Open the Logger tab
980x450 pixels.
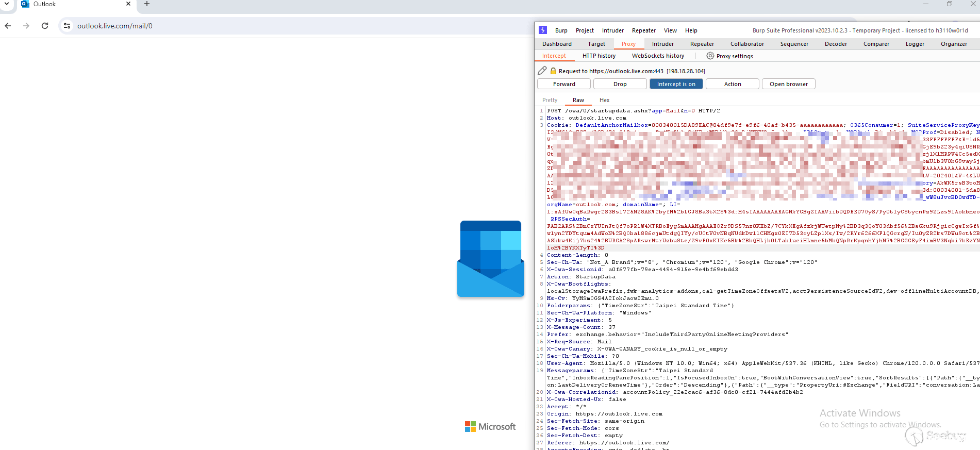click(915, 44)
